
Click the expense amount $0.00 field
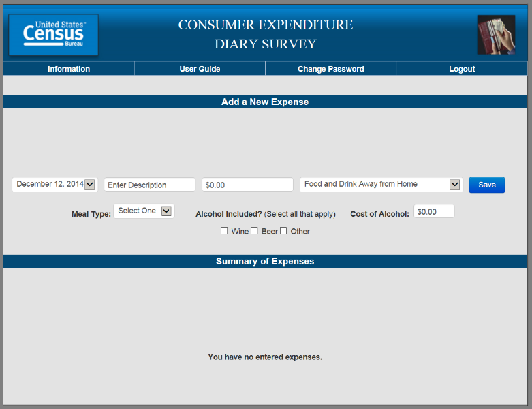click(247, 185)
